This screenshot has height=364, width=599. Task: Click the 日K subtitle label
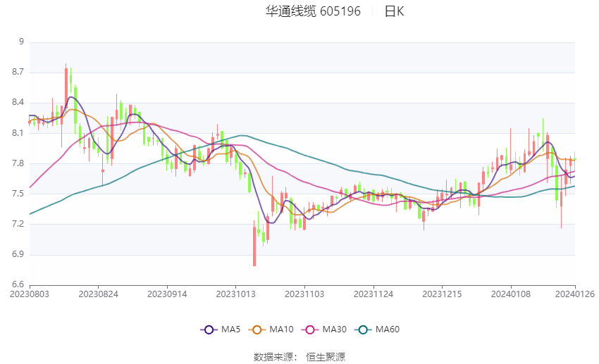pyautogui.click(x=394, y=11)
